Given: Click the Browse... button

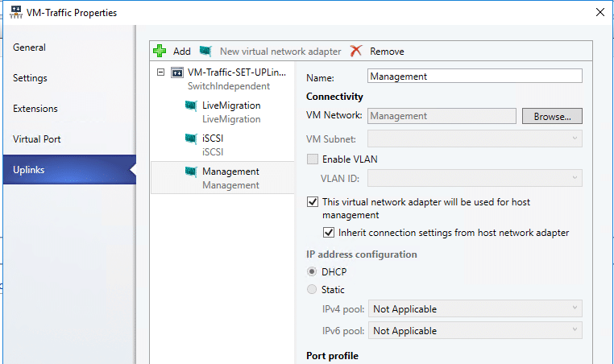Looking at the screenshot, I should [x=552, y=116].
